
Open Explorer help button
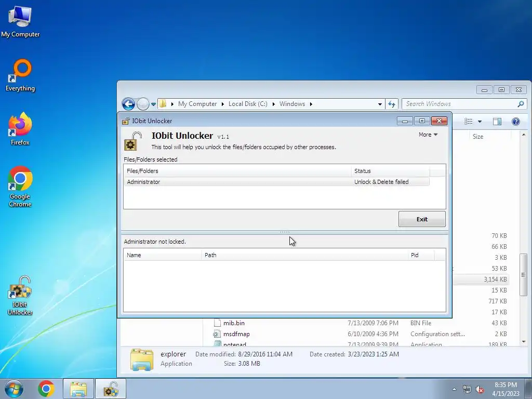[x=516, y=122]
